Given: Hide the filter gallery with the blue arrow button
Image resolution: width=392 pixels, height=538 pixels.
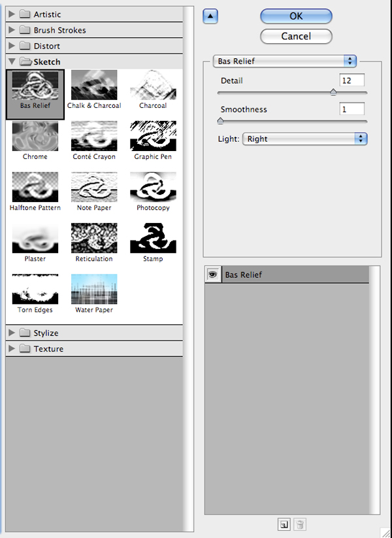Looking at the screenshot, I should 210,16.
